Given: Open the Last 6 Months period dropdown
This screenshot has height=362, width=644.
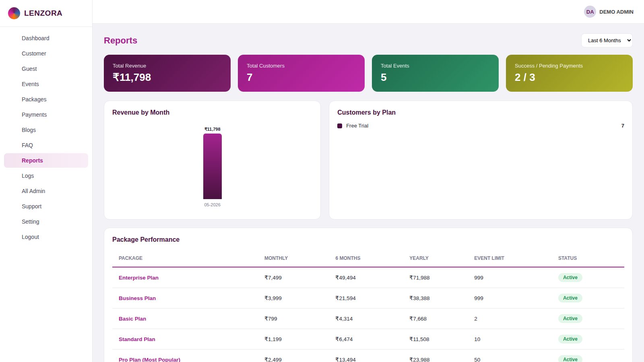Looking at the screenshot, I should [607, 41].
